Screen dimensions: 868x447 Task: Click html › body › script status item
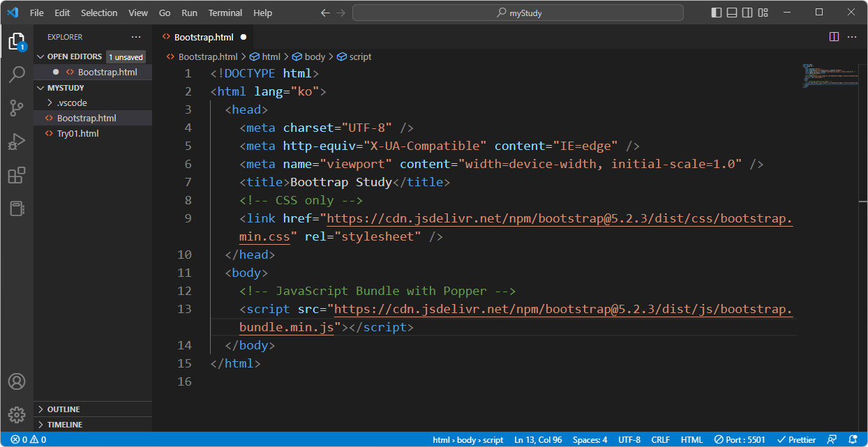[468, 440]
